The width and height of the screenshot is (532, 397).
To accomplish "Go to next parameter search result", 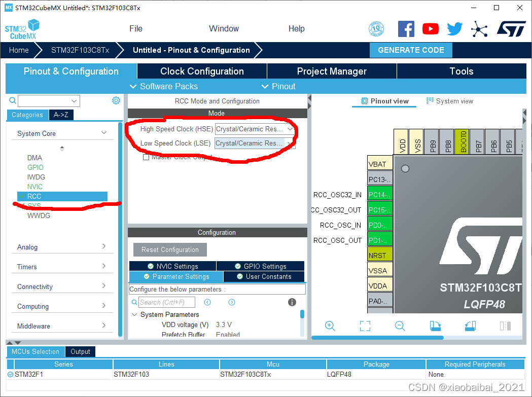I will pyautogui.click(x=232, y=302).
